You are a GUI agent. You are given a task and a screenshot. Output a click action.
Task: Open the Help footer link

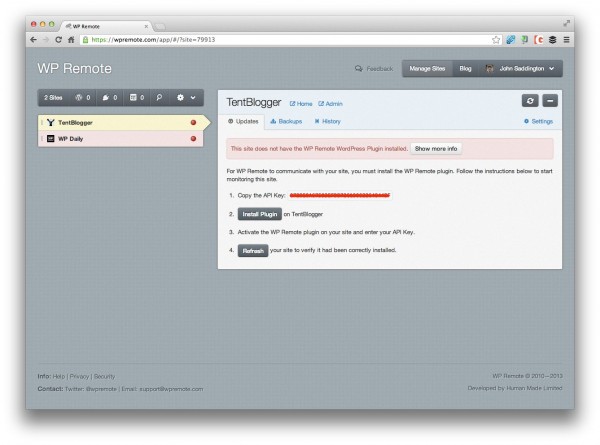tap(59, 377)
